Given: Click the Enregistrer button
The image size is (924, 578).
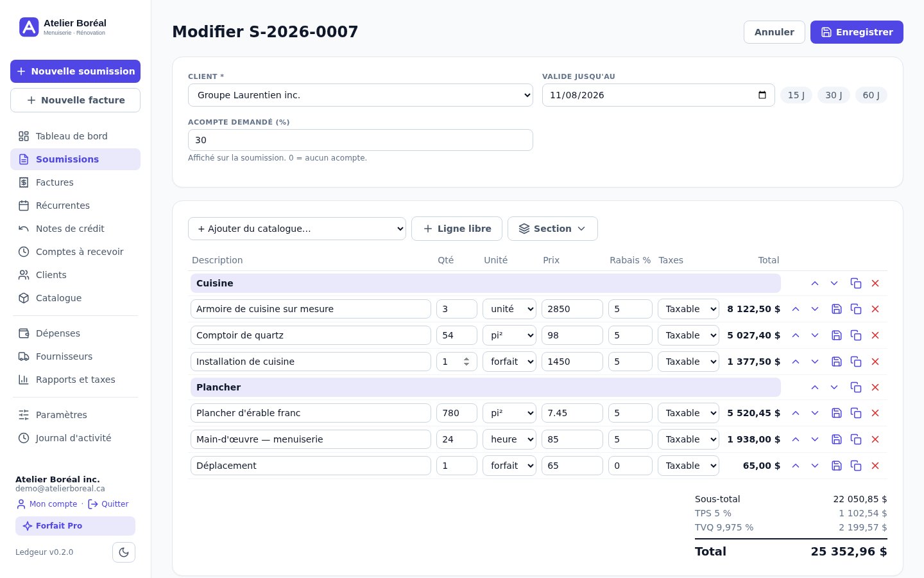Looking at the screenshot, I should coord(857,32).
